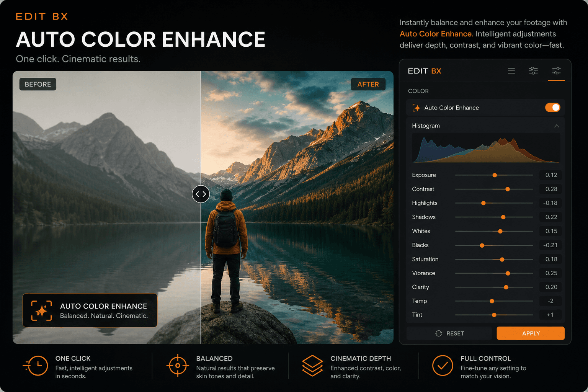Click the Clarity slider handle
This screenshot has width=588, height=392.
point(506,287)
